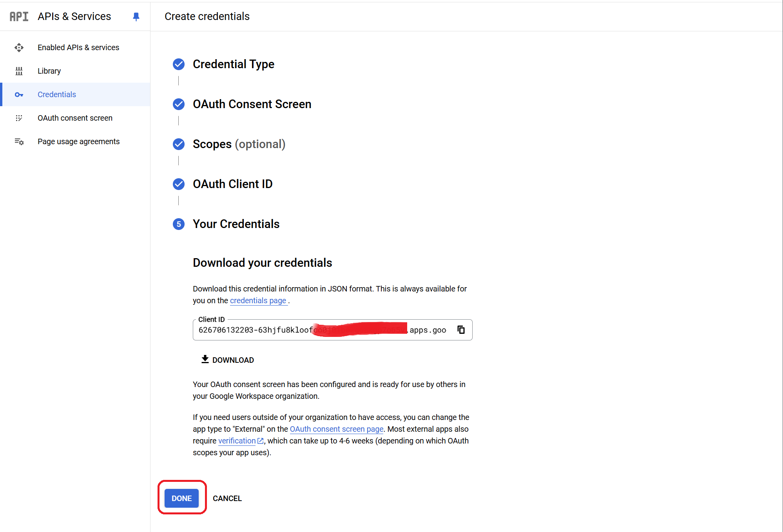The image size is (783, 532).
Task: Click the OAuth Client ID step checkmark
Action: click(x=179, y=184)
